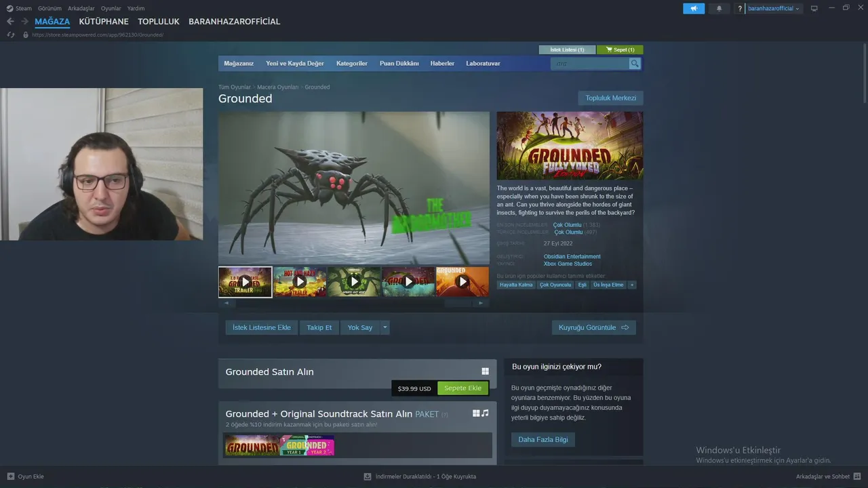Play the Hot and Hazy trailer thumbnail
This screenshot has width=868, height=488.
300,282
